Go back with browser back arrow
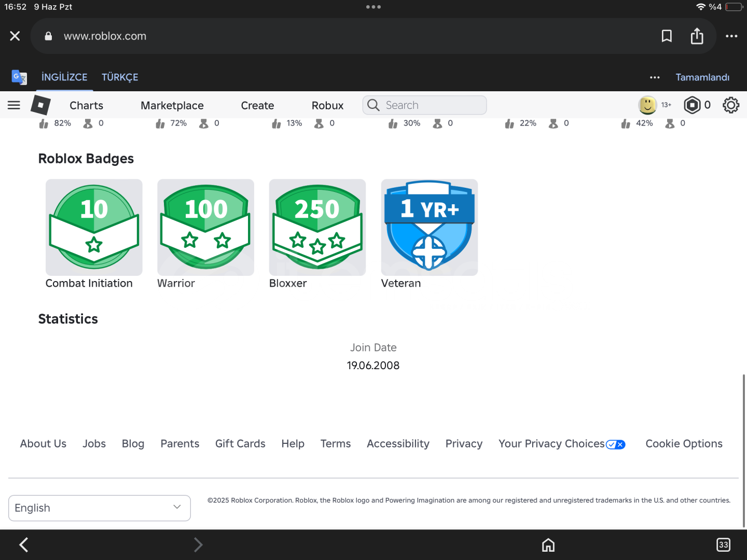This screenshot has width=747, height=560. (23, 544)
